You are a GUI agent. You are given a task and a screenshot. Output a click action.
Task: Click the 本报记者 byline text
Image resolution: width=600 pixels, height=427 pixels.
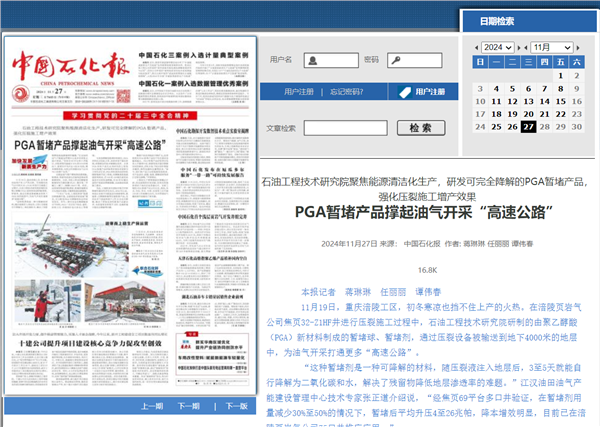(318, 292)
